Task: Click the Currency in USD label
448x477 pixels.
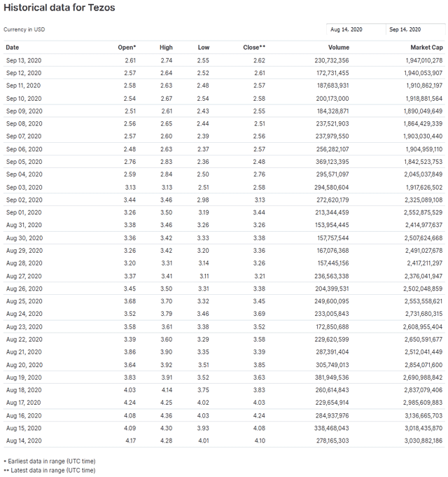Action: (24, 29)
